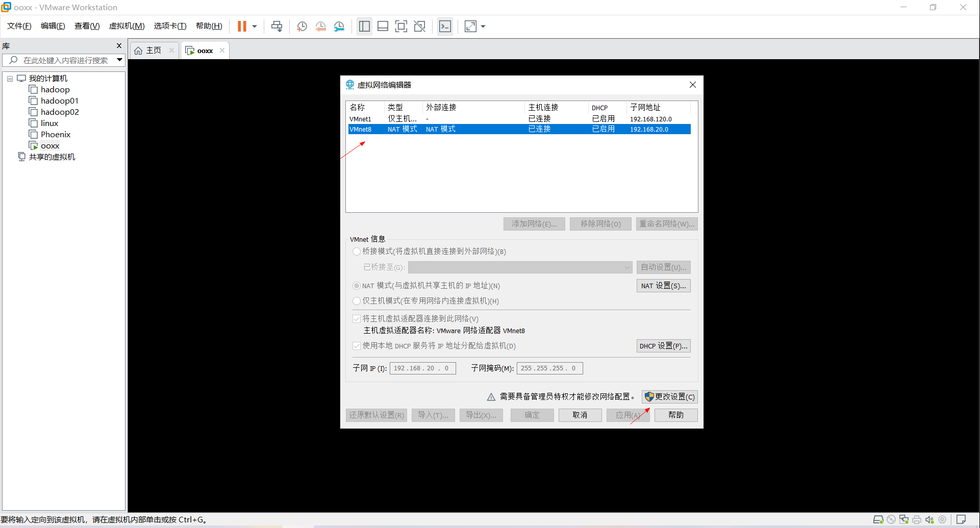
Task: Click the NAT 设置 button
Action: click(663, 286)
